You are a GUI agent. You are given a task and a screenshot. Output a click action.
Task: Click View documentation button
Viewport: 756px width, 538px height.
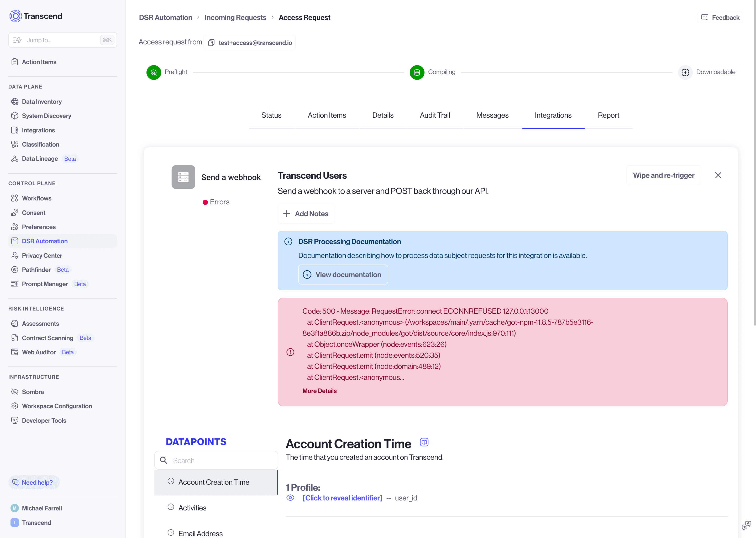pyautogui.click(x=343, y=275)
